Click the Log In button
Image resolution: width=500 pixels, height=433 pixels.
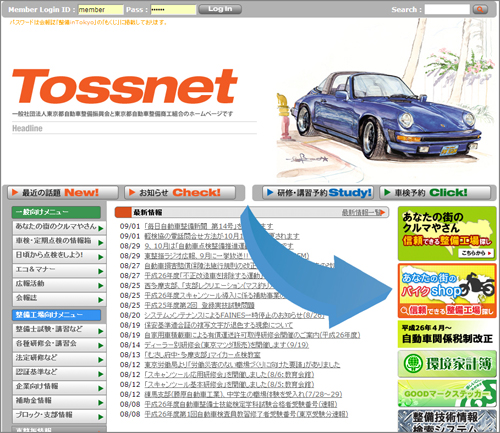pos(220,9)
